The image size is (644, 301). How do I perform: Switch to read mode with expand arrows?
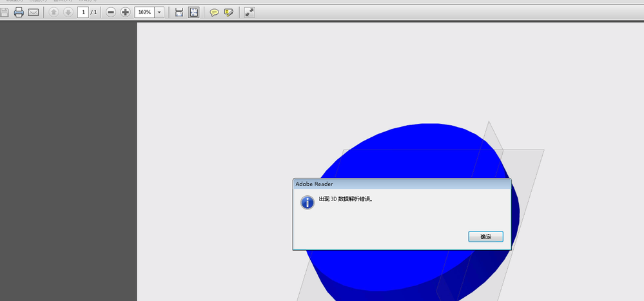pyautogui.click(x=249, y=12)
